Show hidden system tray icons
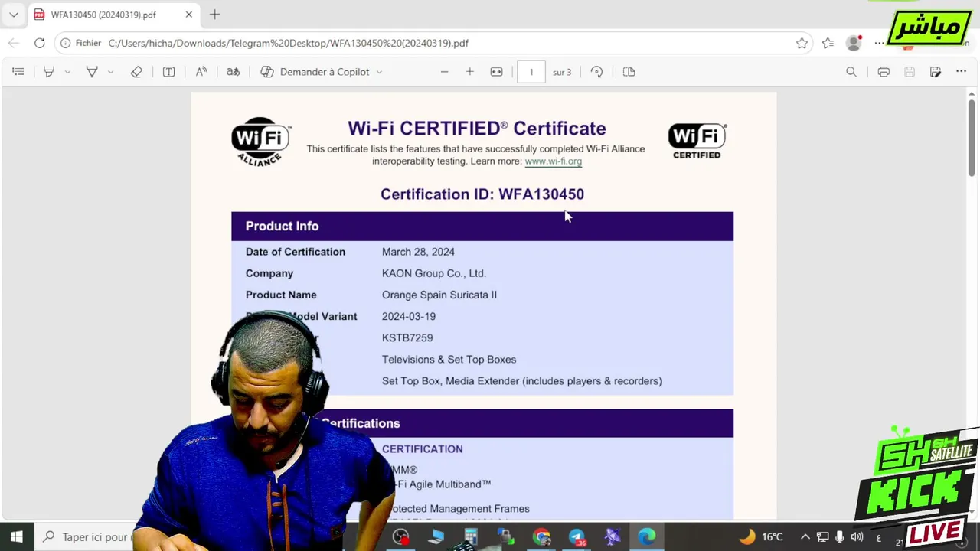The height and width of the screenshot is (551, 980). click(805, 536)
